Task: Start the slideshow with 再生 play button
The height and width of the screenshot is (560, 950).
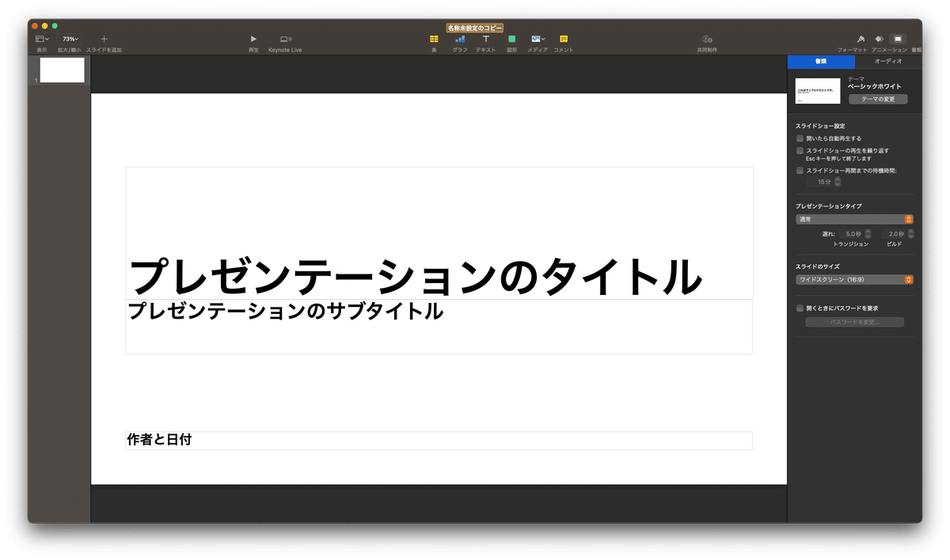Action: [x=253, y=39]
